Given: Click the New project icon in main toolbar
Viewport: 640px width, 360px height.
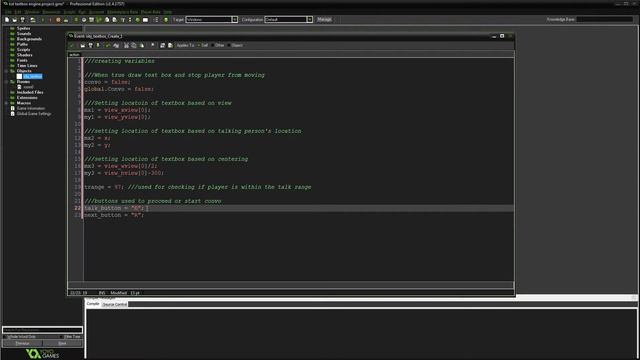Looking at the screenshot, I should click(x=7, y=20).
